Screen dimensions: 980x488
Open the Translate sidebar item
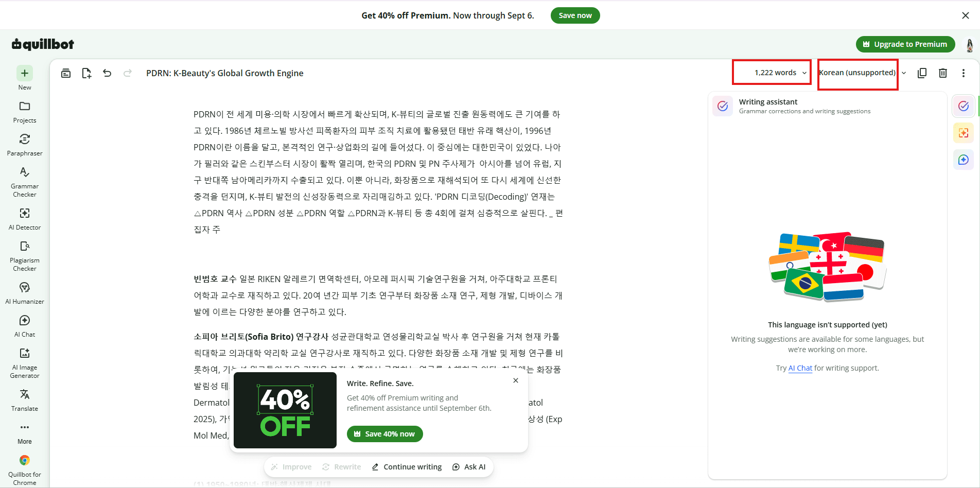click(x=25, y=400)
